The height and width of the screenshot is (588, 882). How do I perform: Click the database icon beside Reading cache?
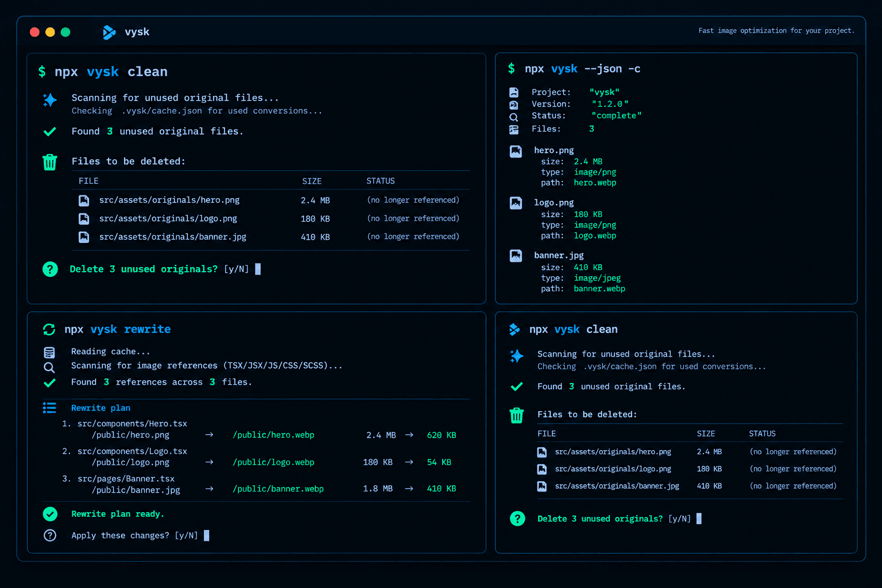(x=49, y=353)
